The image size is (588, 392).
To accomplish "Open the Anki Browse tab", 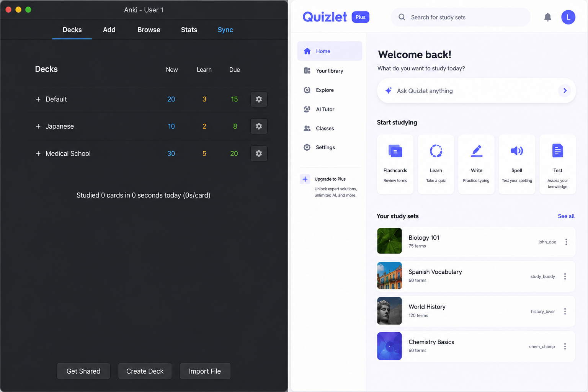I will (x=149, y=30).
